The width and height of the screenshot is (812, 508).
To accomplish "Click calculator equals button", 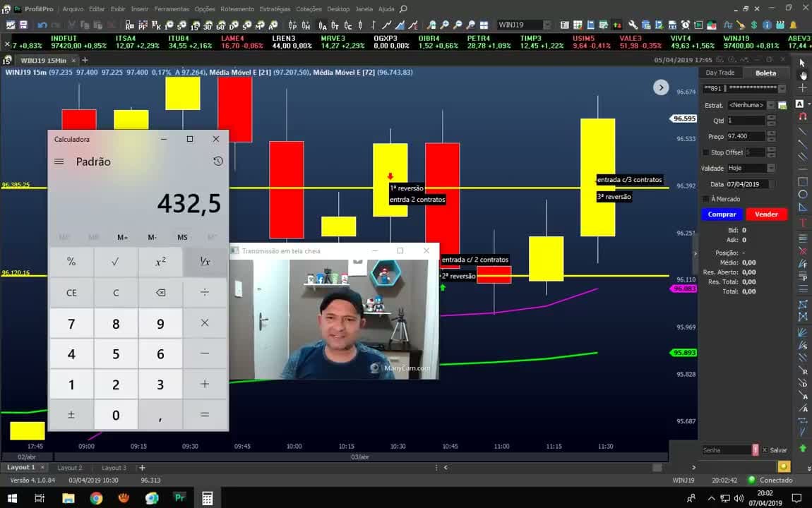I will pyautogui.click(x=205, y=415).
